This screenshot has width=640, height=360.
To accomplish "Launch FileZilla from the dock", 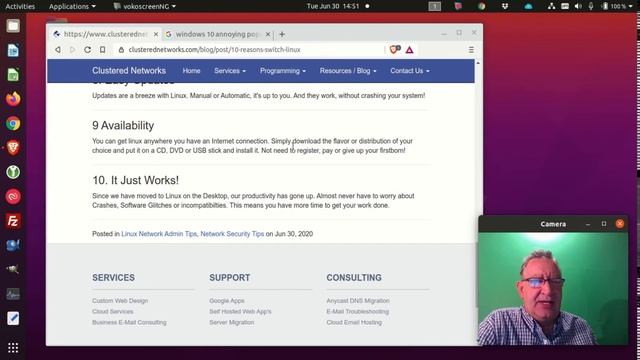I will tap(13, 221).
